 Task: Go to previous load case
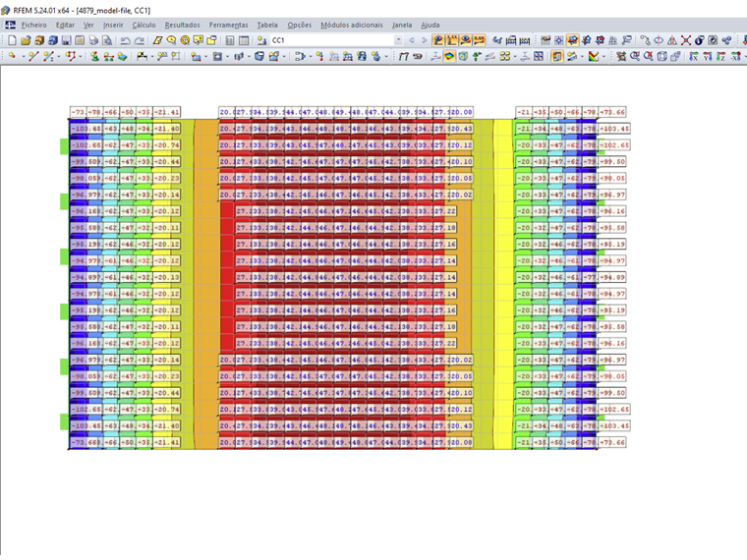[x=412, y=40]
